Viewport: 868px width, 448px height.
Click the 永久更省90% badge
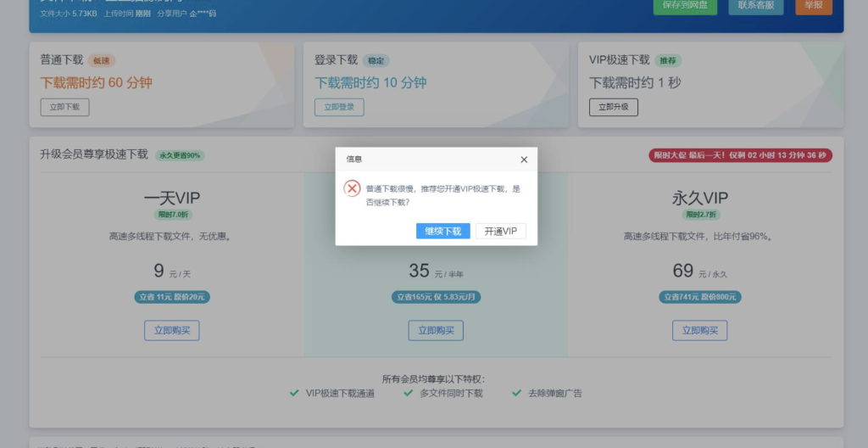[x=180, y=155]
